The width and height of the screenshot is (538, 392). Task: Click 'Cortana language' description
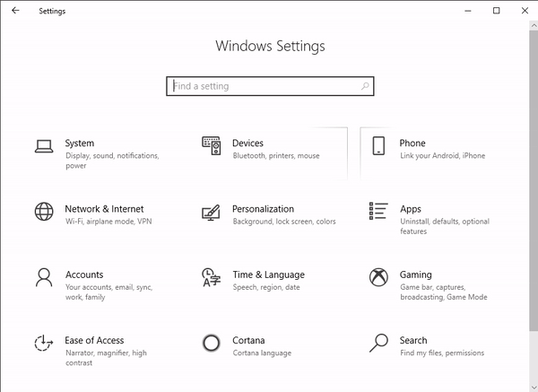tap(262, 353)
